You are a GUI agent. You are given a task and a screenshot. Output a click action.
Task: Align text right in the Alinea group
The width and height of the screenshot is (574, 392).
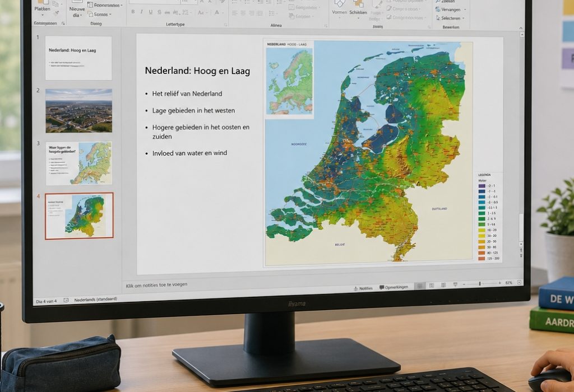252,13
